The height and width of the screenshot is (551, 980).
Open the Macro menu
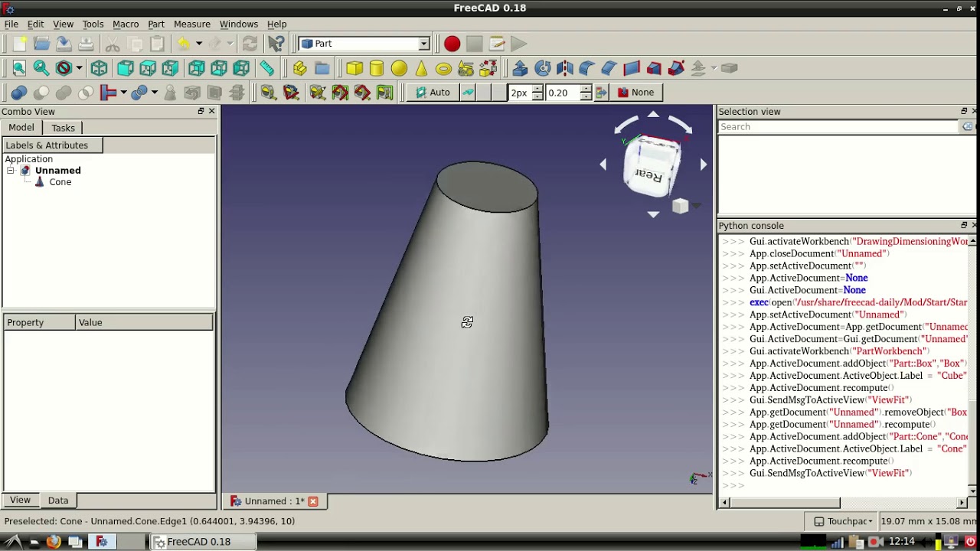point(126,24)
